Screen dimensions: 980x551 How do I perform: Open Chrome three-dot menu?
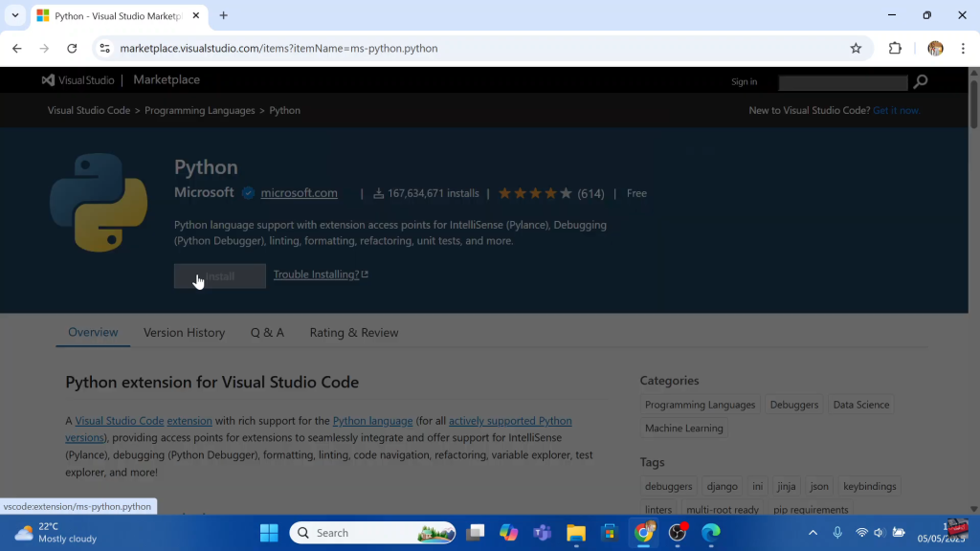click(x=963, y=48)
